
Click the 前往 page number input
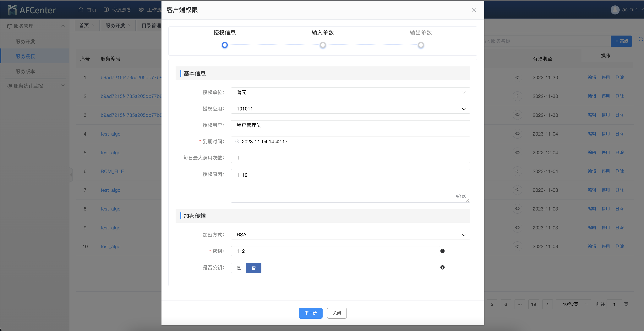(x=614, y=304)
